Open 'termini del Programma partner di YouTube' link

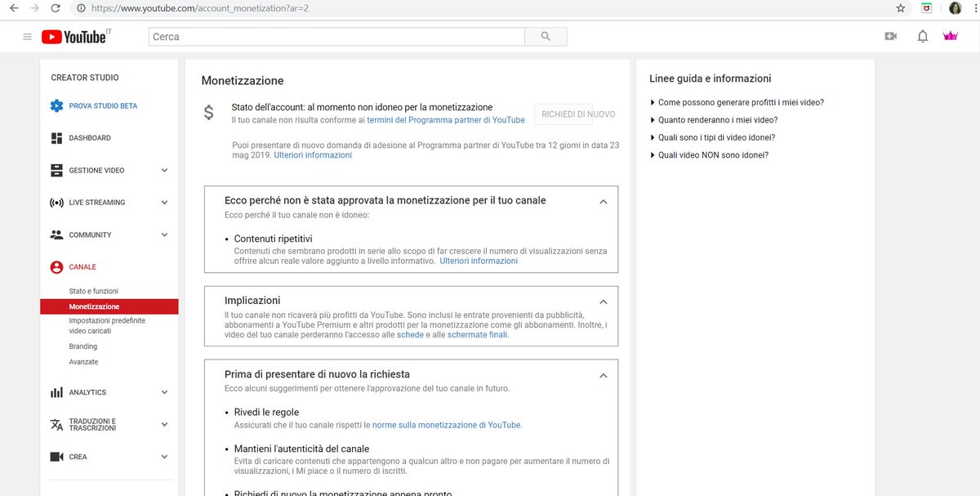point(446,120)
